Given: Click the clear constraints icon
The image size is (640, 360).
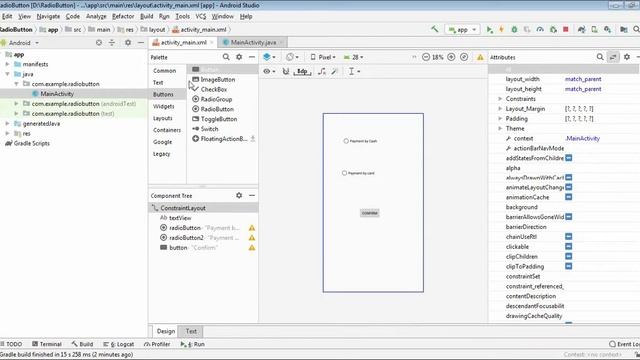Looking at the screenshot, I should 322,71.
